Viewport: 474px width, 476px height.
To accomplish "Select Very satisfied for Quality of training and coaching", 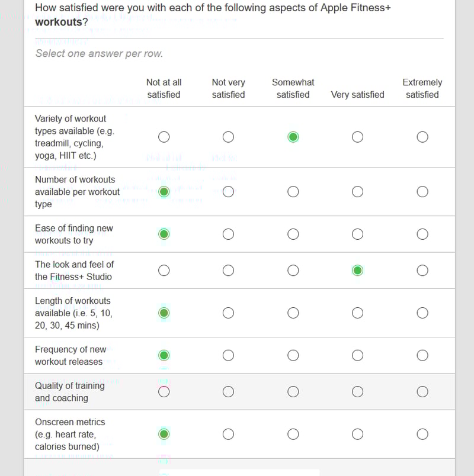I will coord(357,391).
